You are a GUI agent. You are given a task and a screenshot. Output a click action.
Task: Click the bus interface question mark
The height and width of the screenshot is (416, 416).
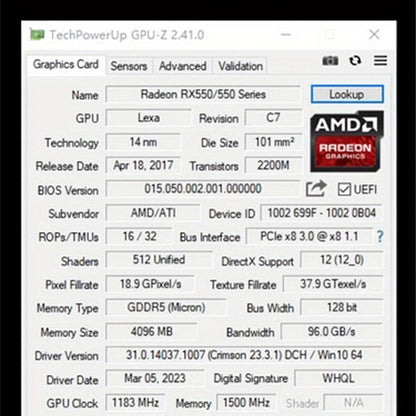380,236
